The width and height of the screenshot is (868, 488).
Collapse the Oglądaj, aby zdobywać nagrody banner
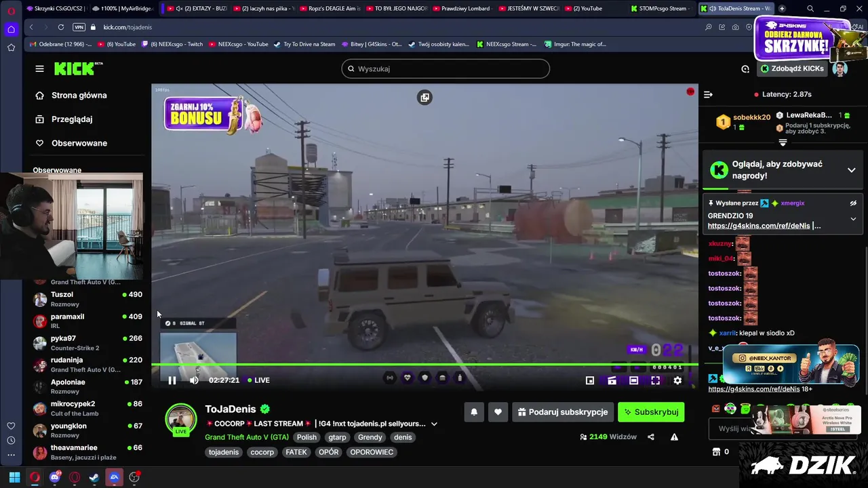click(852, 170)
